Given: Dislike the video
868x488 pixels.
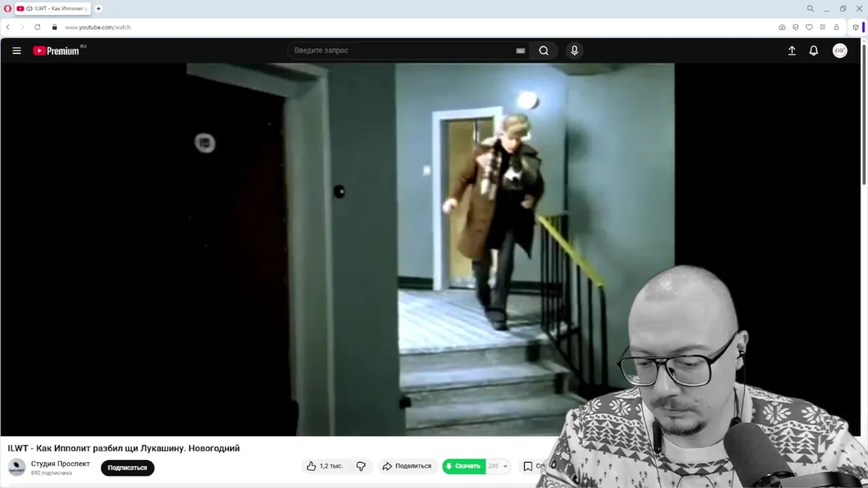Looking at the screenshot, I should [x=361, y=466].
